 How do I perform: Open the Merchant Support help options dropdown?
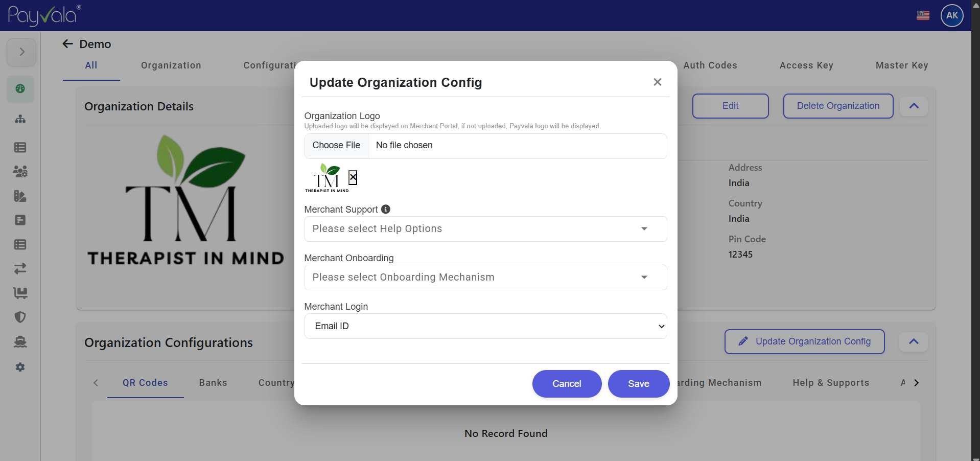click(x=485, y=229)
